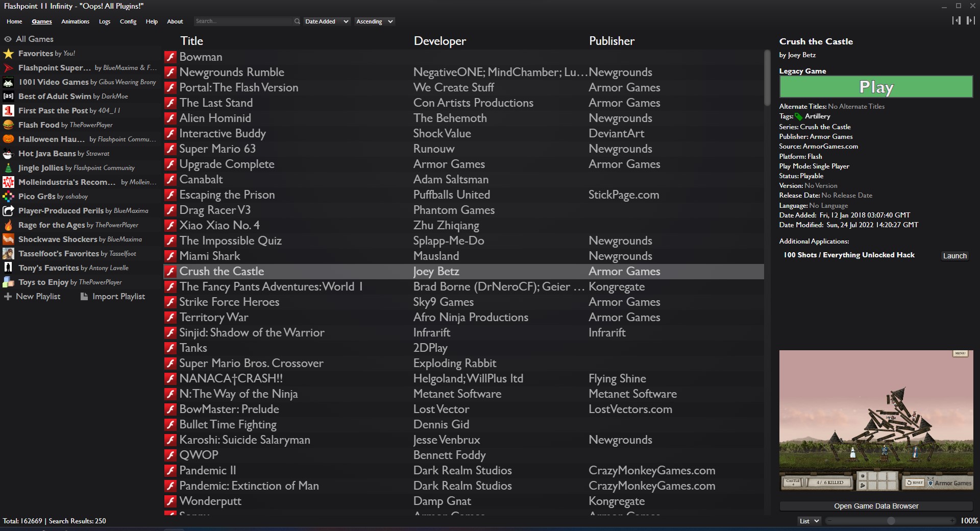Select the Canabalt game row

tap(463, 180)
